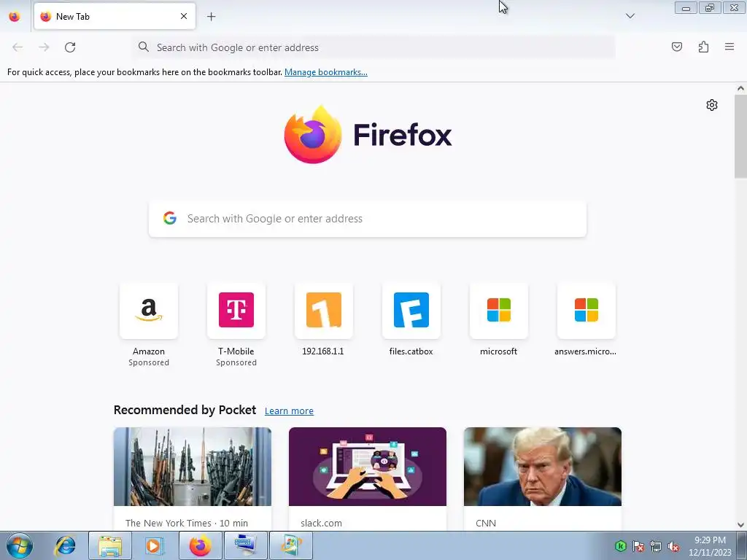Viewport: 747px width, 560px height.
Task: Close the New Tab tab
Action: [x=184, y=16]
